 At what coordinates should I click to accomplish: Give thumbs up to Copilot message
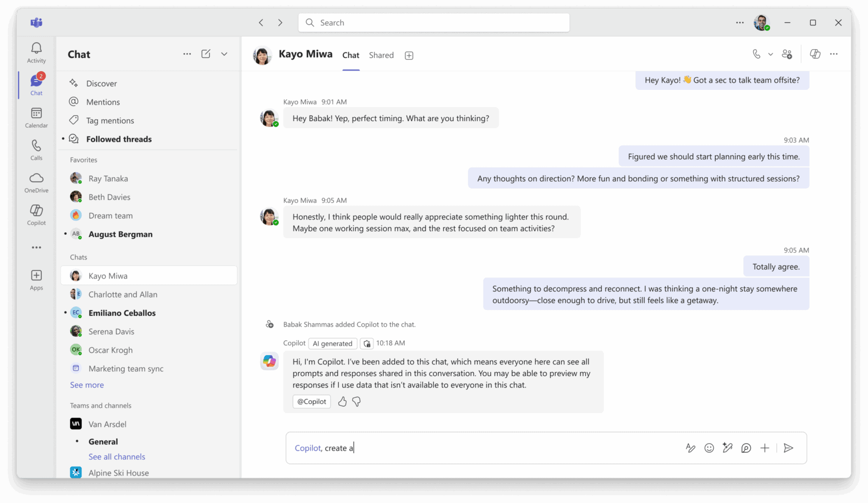click(342, 402)
